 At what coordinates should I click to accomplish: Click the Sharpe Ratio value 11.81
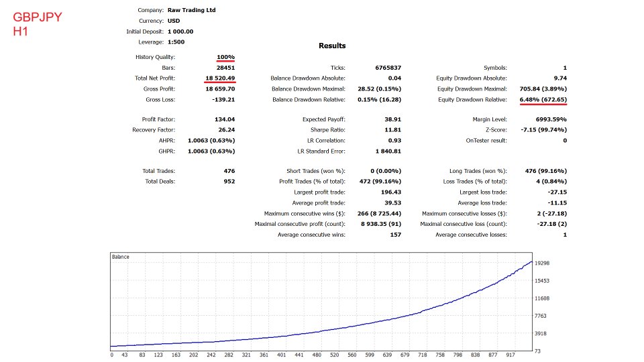pyautogui.click(x=393, y=129)
